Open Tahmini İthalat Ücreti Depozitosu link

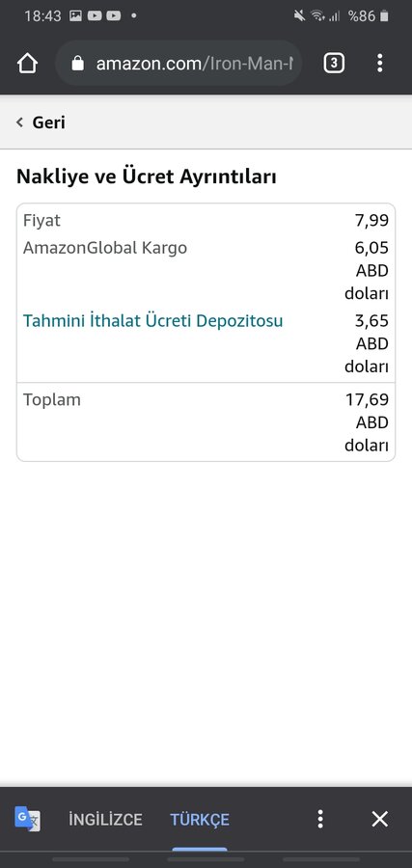pyautogui.click(x=152, y=321)
